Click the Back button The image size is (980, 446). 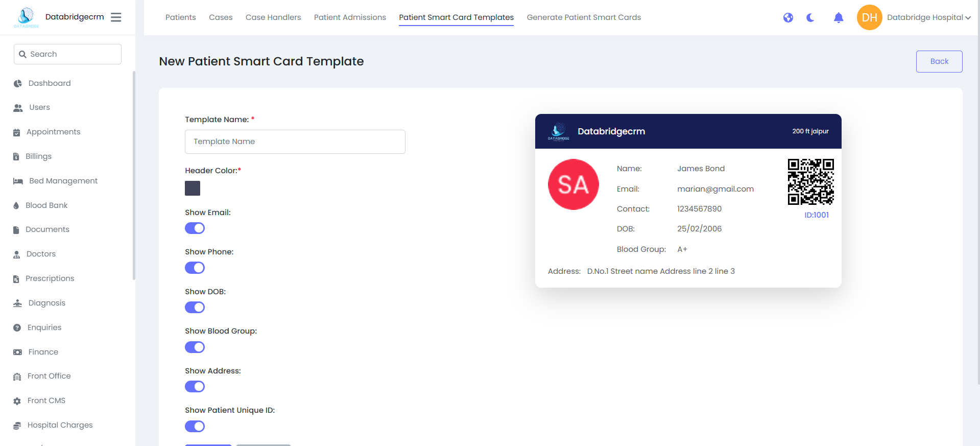[x=939, y=61]
